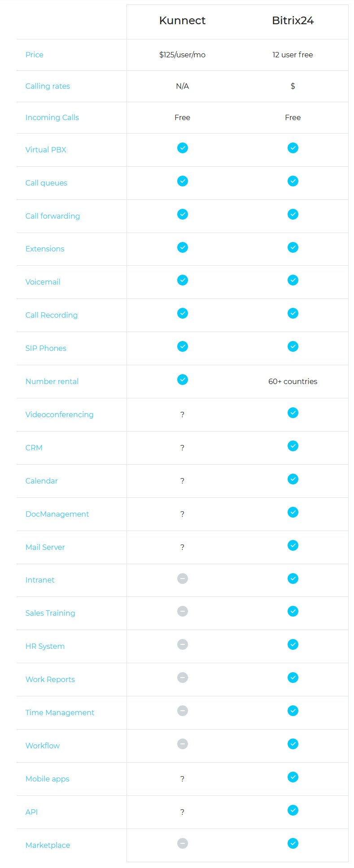
Task: Click Kunnect's grey minus icon for Intranet
Action: [182, 579]
